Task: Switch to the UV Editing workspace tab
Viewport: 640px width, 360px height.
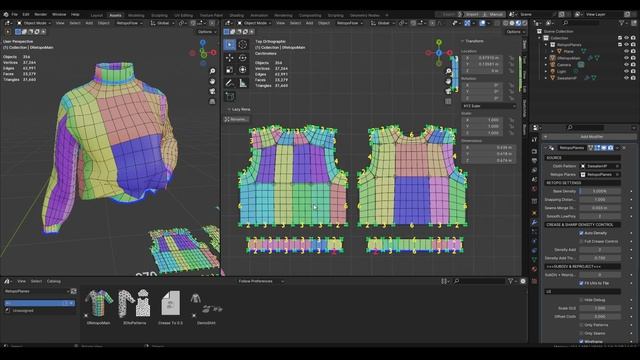Action: pyautogui.click(x=184, y=15)
